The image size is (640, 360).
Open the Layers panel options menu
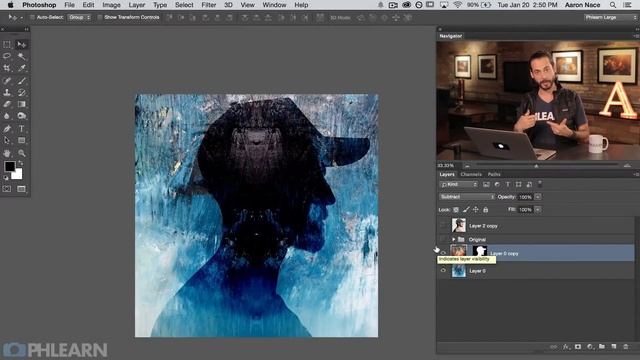pyautogui.click(x=636, y=174)
